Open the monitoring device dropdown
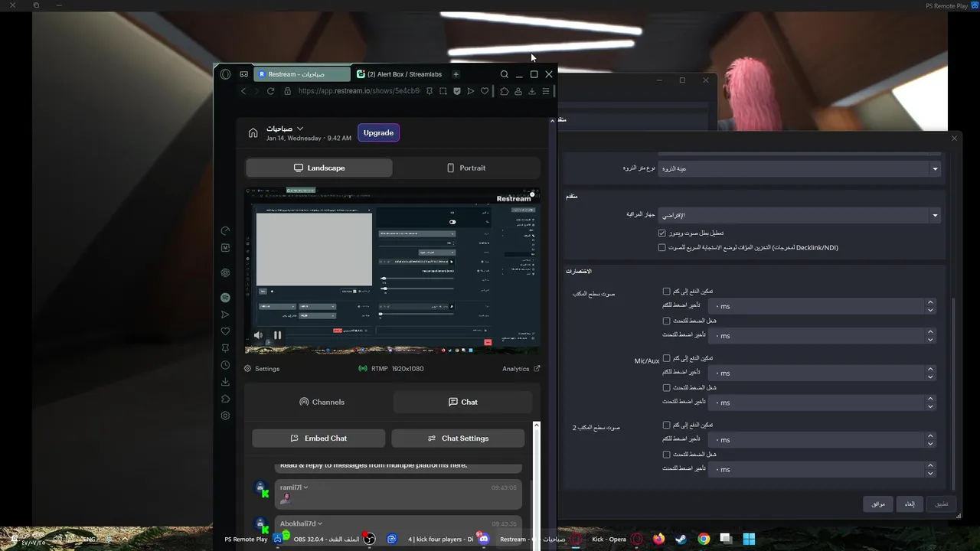 click(799, 216)
